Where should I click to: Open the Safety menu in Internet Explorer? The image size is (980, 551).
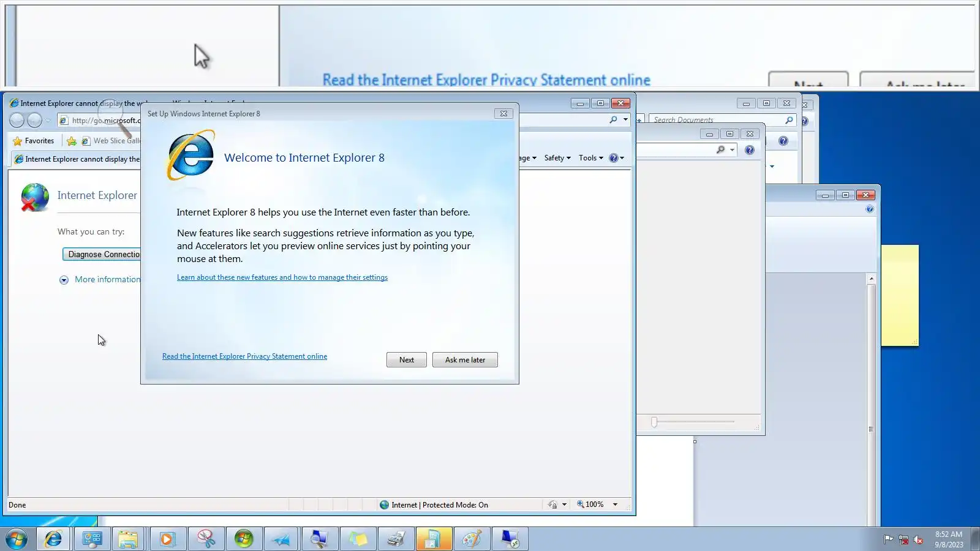[557, 158]
